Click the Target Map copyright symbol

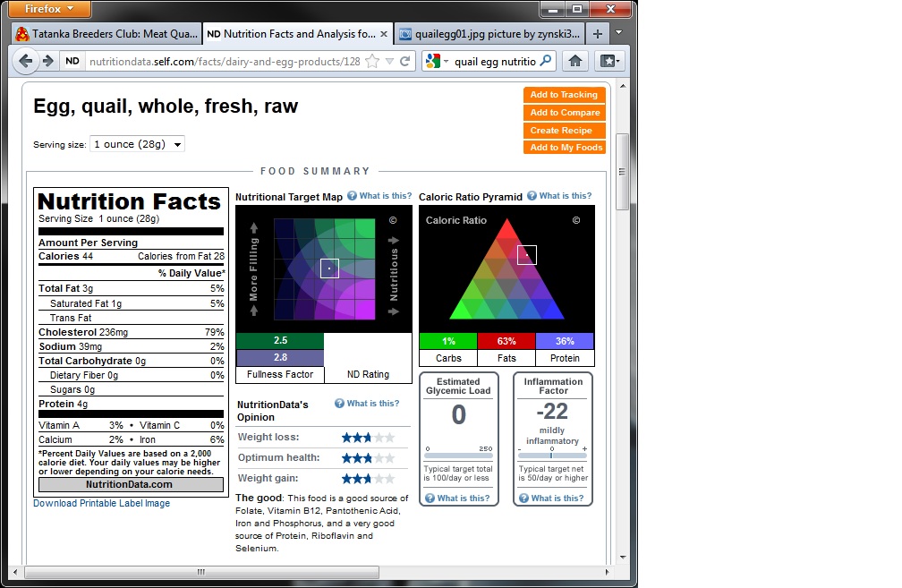click(x=393, y=220)
